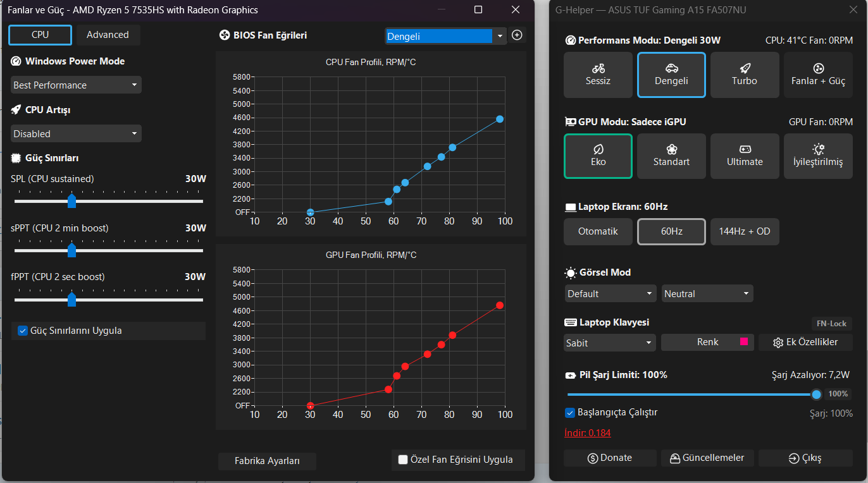
Task: Select Sessiz performance mode
Action: pyautogui.click(x=598, y=75)
